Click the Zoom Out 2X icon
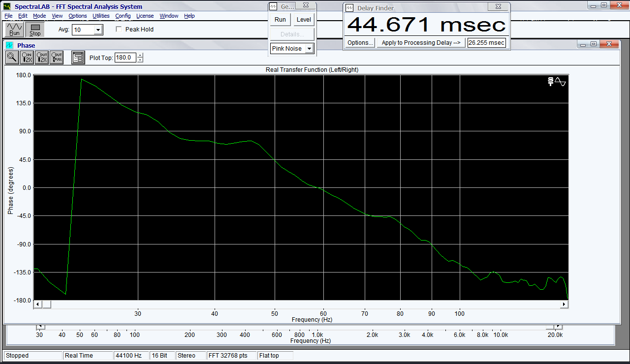The height and width of the screenshot is (364, 630). [42, 58]
